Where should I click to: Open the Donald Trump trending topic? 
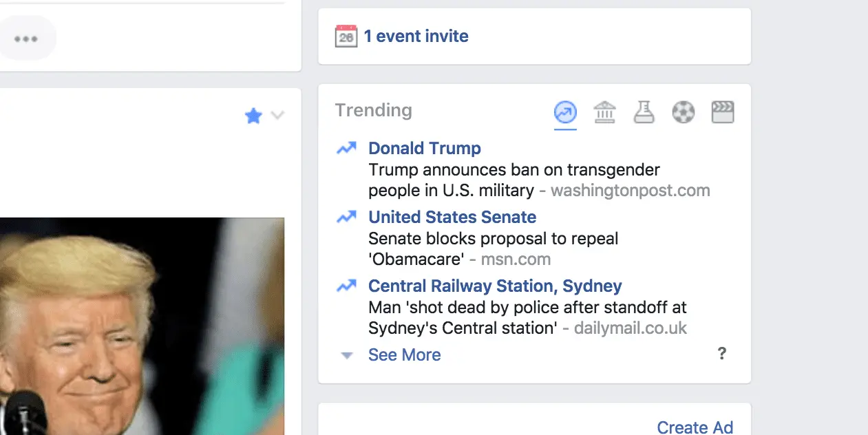tap(425, 148)
